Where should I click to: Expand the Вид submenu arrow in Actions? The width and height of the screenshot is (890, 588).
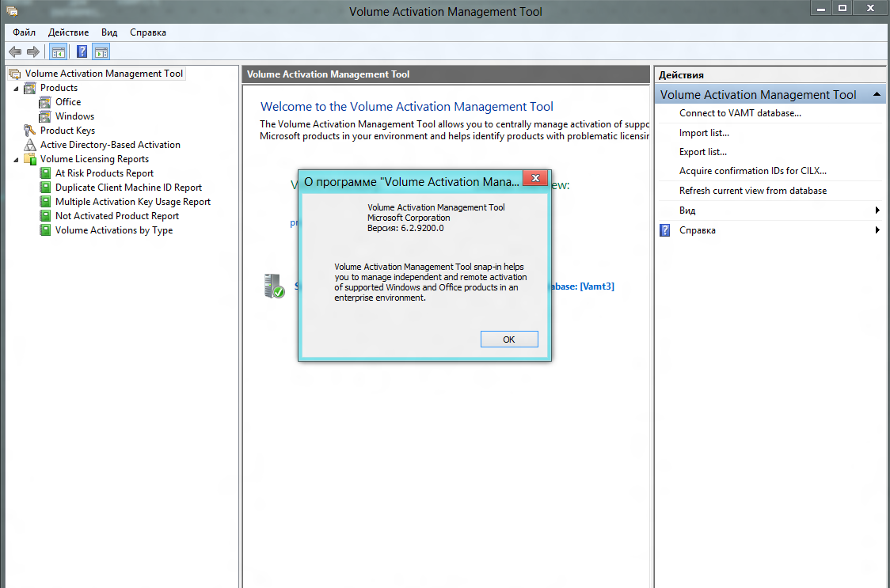pyautogui.click(x=877, y=211)
